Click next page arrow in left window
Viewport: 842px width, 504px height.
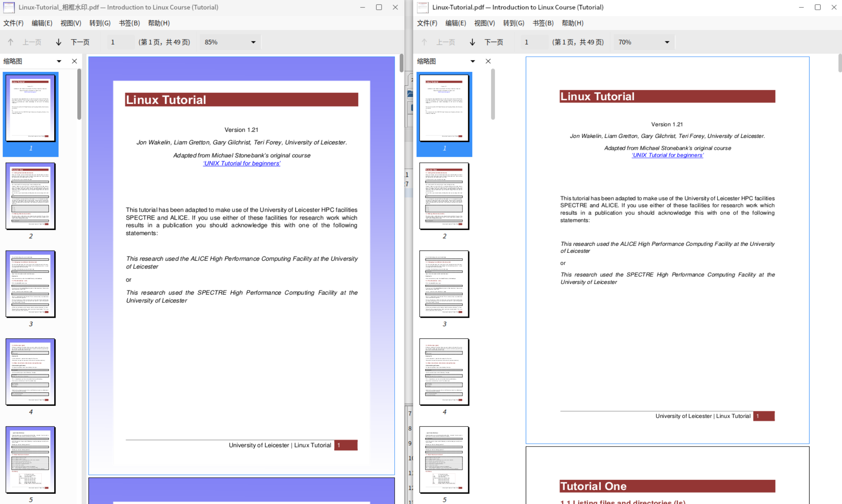coord(59,42)
